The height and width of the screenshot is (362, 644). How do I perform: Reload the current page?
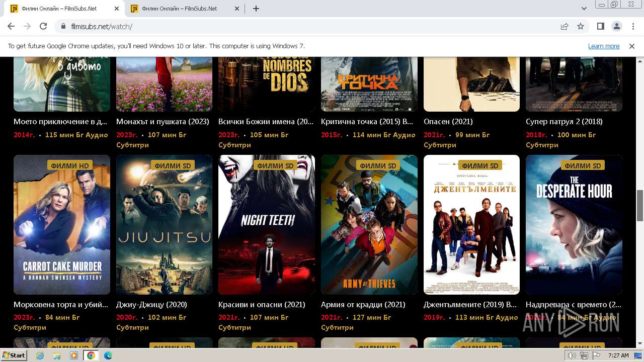43,26
